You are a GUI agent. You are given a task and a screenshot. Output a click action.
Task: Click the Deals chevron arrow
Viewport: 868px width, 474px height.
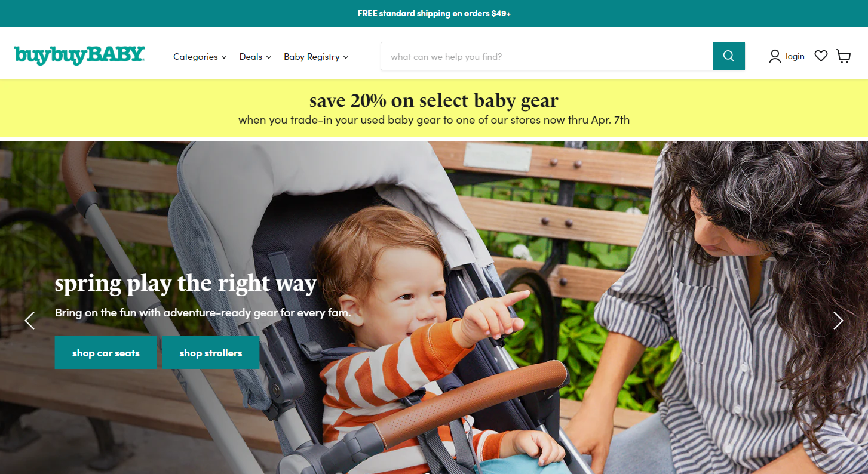point(269,57)
